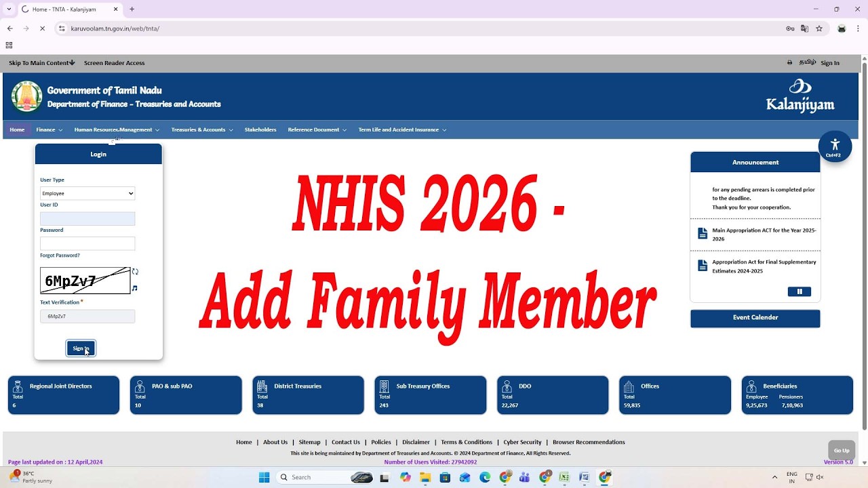
Task: Click the Kalanjiyam logo
Action: (x=800, y=96)
